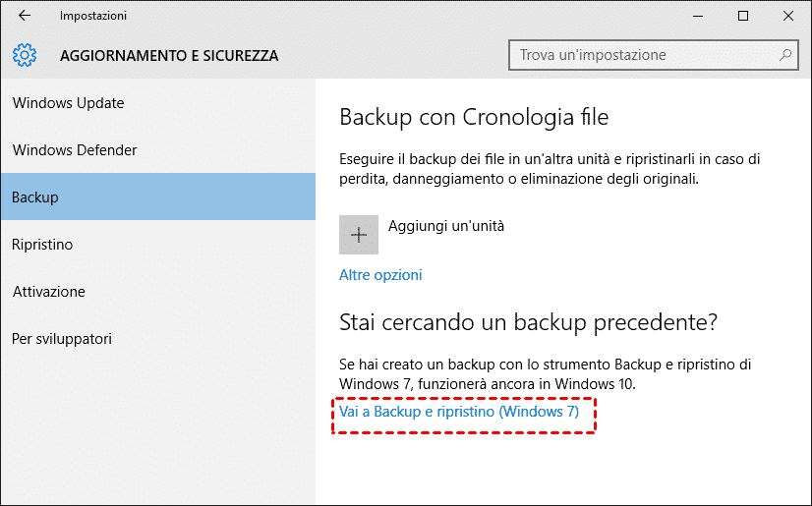Select Backup in the sidebar
The height and width of the screenshot is (506, 812).
(x=35, y=197)
